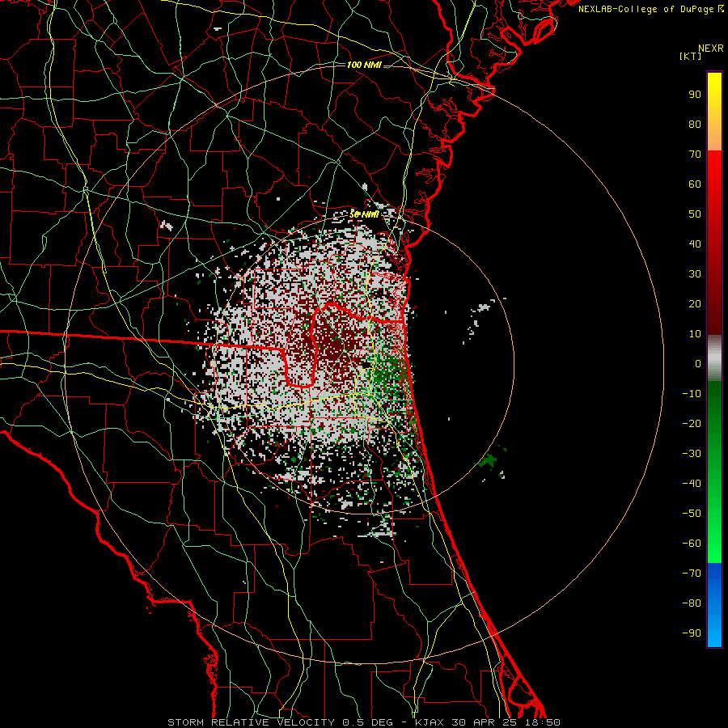Click the 50 knot scale label
728x728 pixels.
pyautogui.click(x=695, y=214)
